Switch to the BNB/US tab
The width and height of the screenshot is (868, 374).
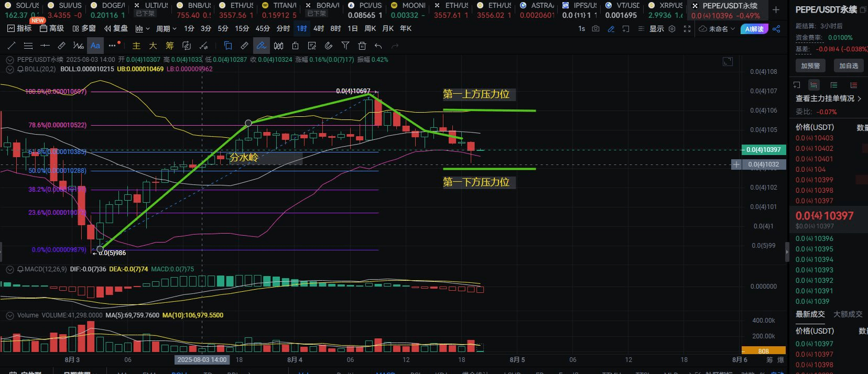point(193,10)
